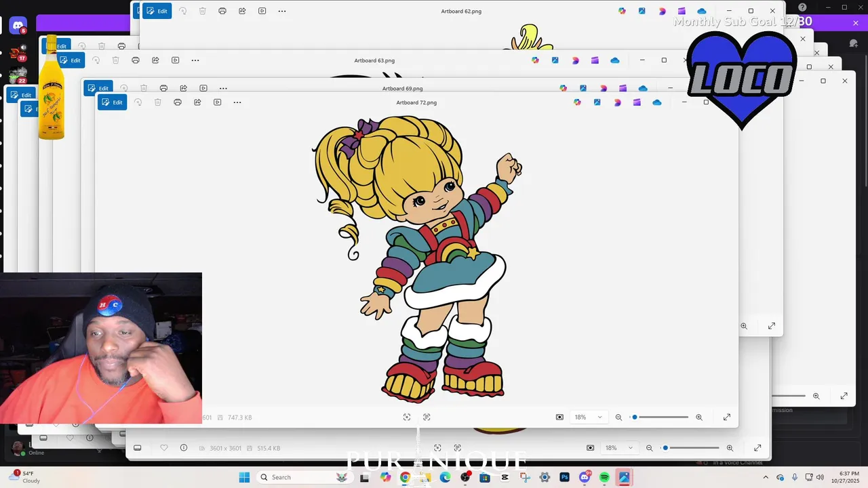
Task: Open Microsoft Edge from the taskbar
Action: click(x=445, y=477)
